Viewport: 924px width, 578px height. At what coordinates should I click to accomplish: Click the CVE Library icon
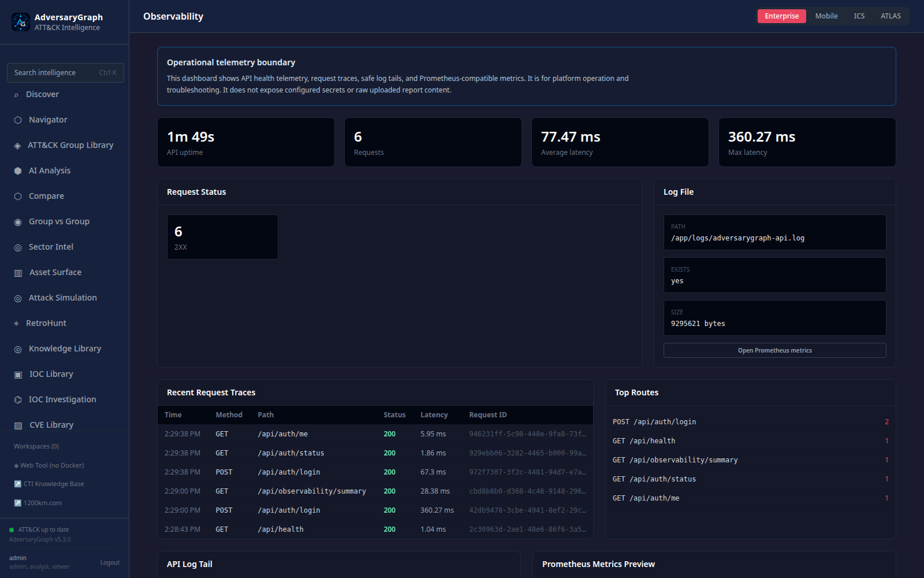click(18, 425)
